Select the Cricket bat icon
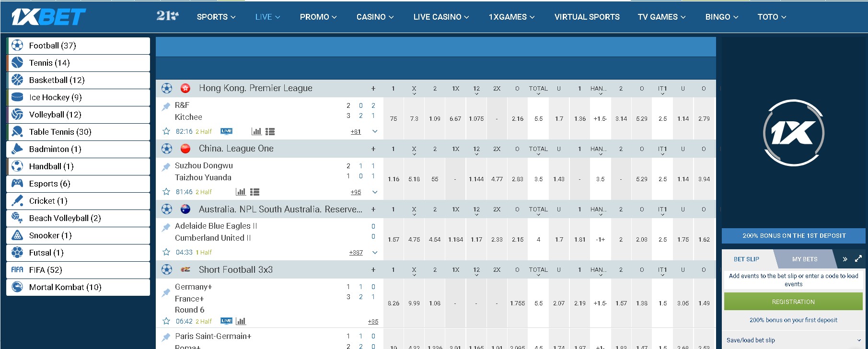The height and width of the screenshot is (349, 868). coord(17,201)
